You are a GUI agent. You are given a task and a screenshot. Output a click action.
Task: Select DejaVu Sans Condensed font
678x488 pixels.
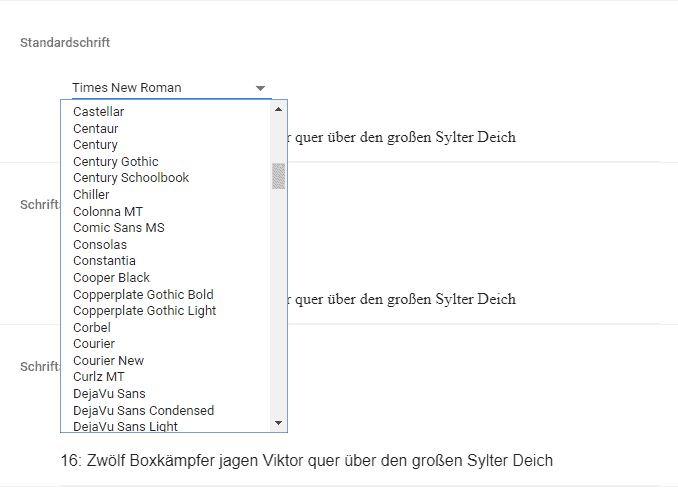[166, 410]
